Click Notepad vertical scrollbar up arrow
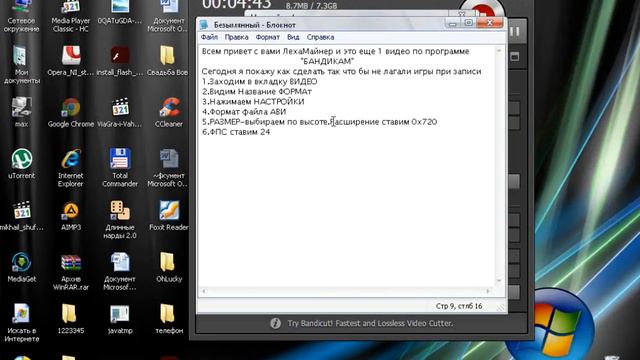 (x=499, y=51)
